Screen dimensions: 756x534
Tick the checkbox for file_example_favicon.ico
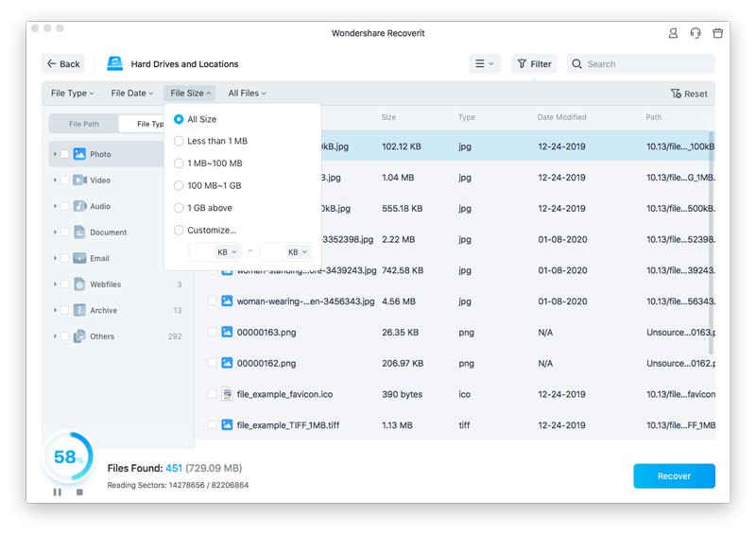click(x=212, y=393)
